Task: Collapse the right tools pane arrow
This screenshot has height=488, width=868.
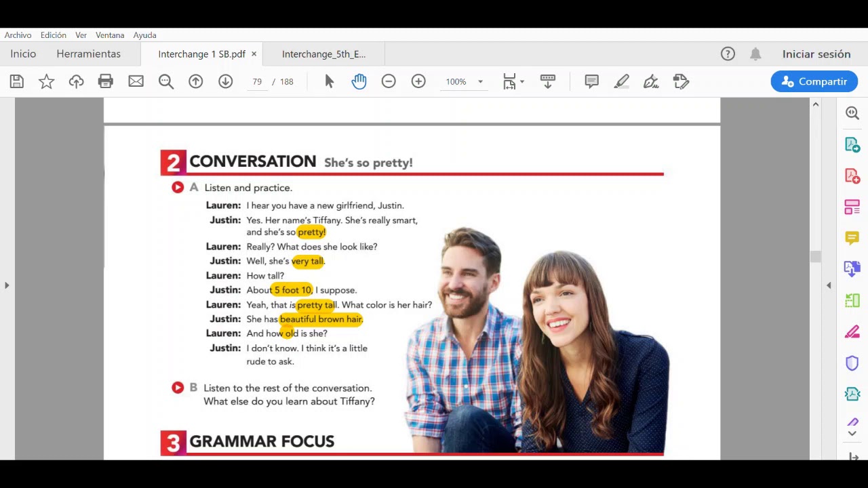Action: [x=829, y=285]
